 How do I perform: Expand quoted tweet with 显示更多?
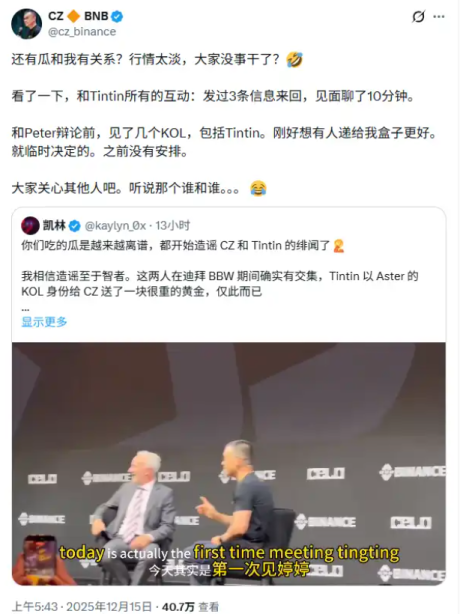[x=44, y=322]
